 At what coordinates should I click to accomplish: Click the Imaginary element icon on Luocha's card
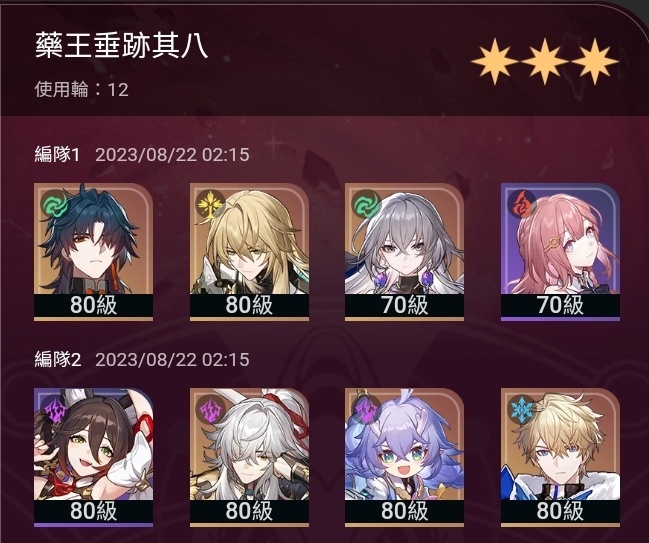tap(211, 204)
